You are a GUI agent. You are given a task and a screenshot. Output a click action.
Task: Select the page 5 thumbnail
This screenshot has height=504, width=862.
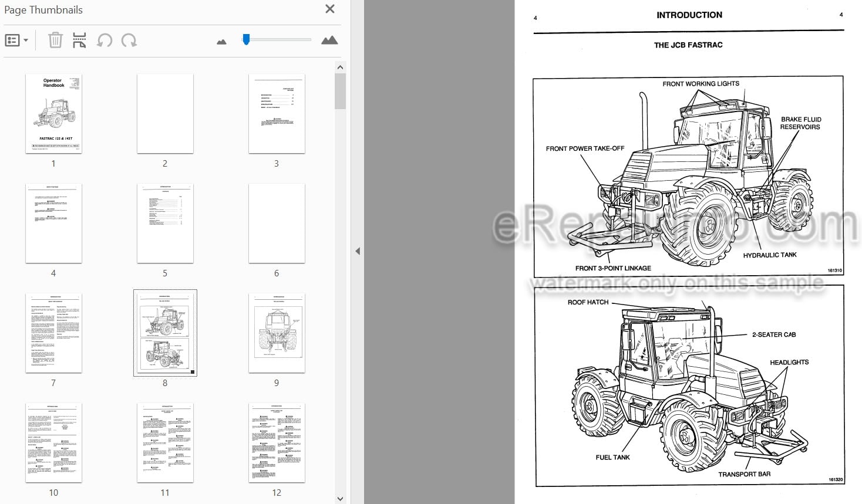(165, 224)
